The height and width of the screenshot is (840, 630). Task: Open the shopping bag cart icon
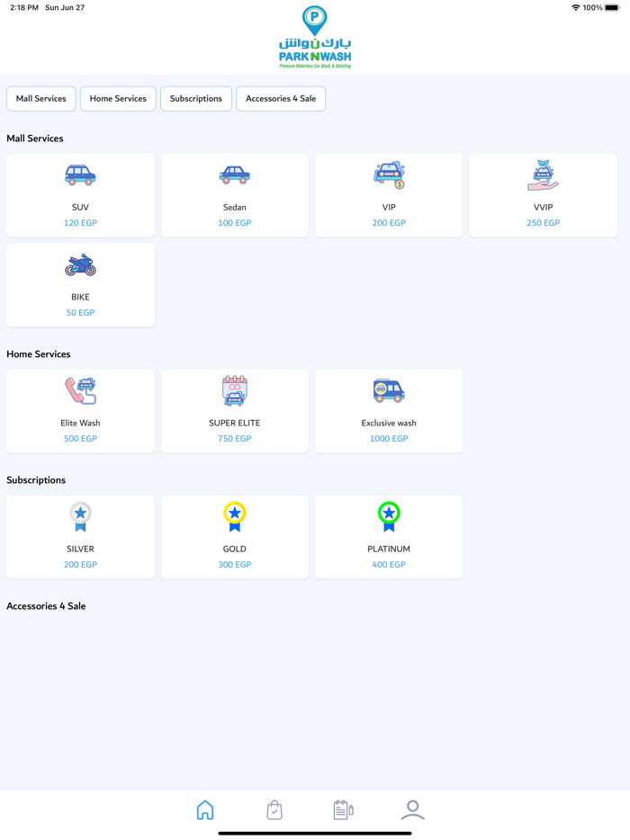[x=274, y=810]
